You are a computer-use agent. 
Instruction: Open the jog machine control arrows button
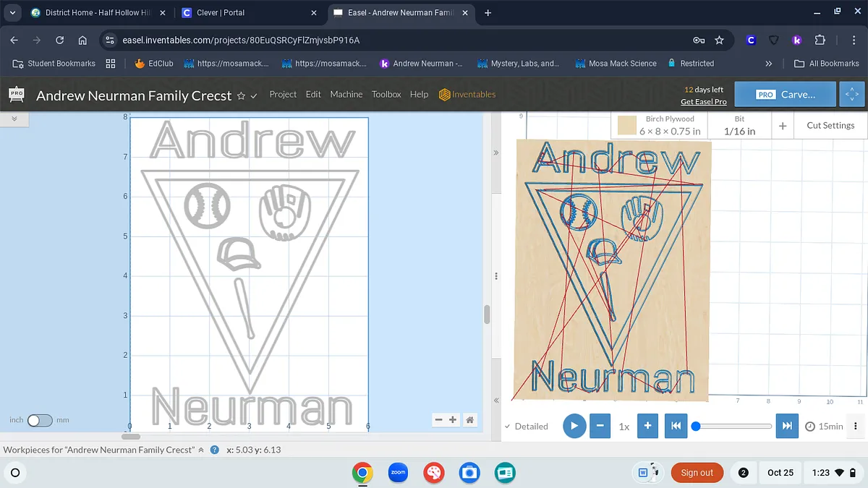click(852, 94)
